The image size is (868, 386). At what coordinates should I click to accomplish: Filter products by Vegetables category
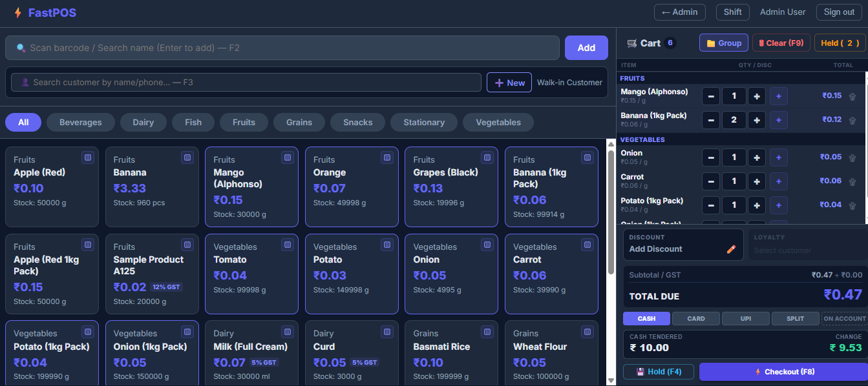point(498,122)
